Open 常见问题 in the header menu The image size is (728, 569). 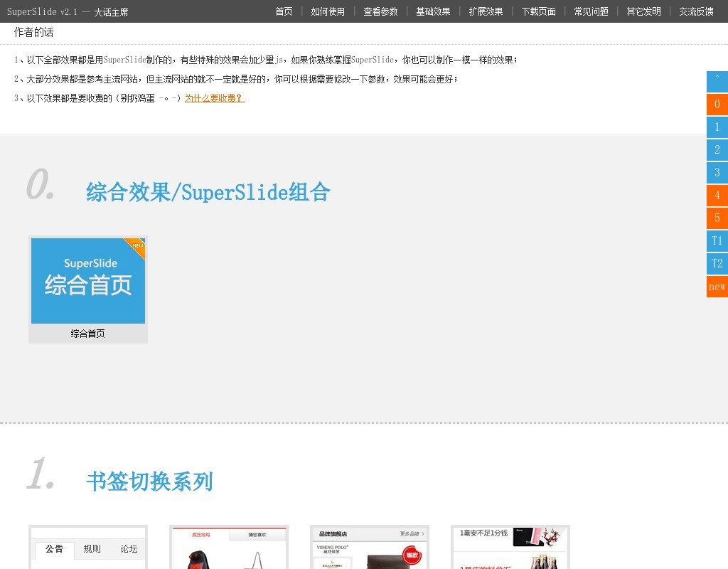pyautogui.click(x=591, y=11)
